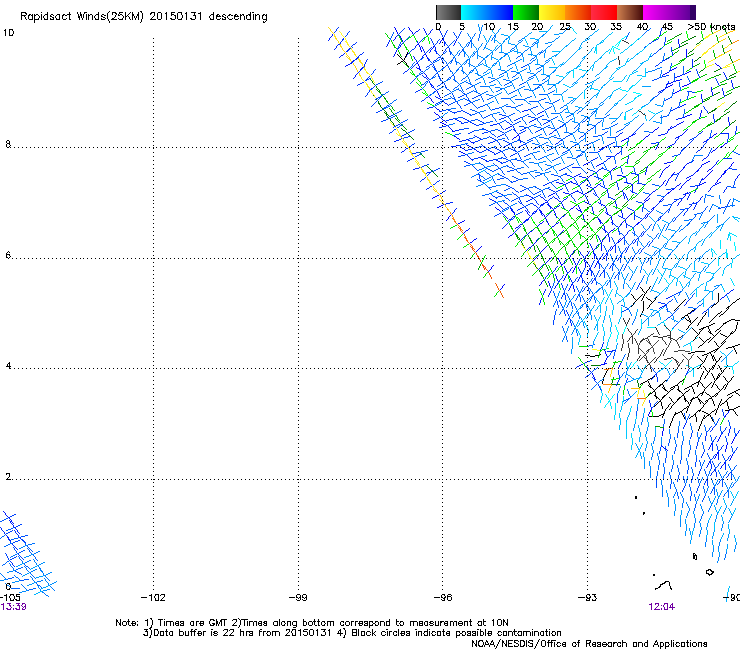Select the yellow 20-25 knots color segment
The height and width of the screenshot is (650, 740).
click(x=552, y=12)
